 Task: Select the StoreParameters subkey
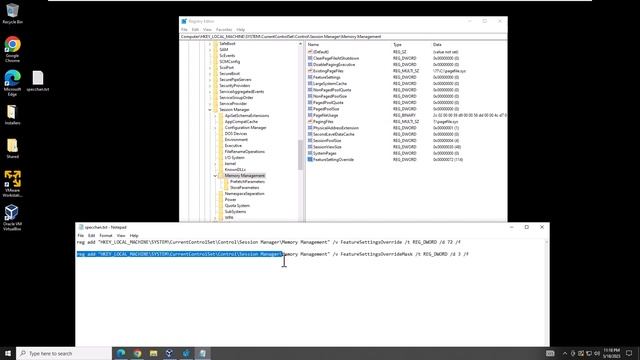pos(244,188)
